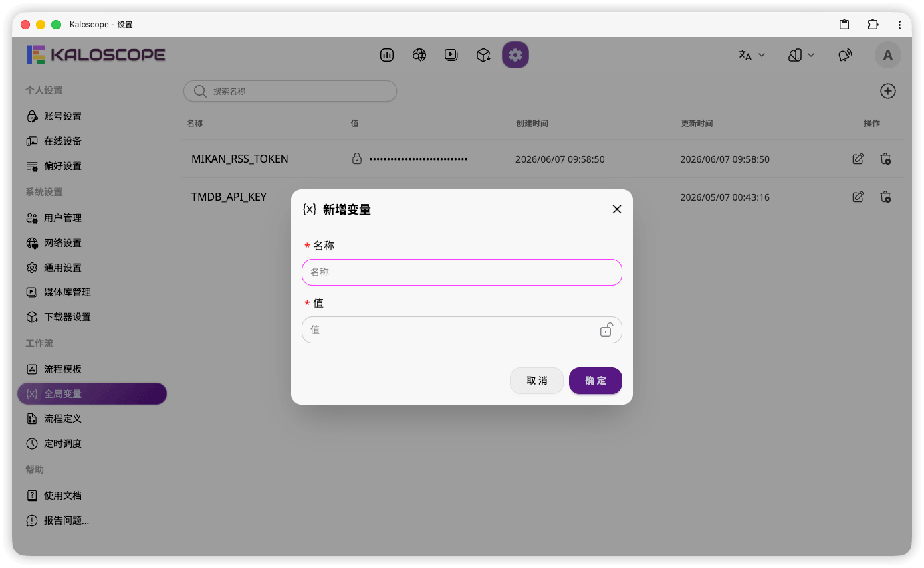
Task: Open the user avatar labeled A
Action: click(888, 55)
